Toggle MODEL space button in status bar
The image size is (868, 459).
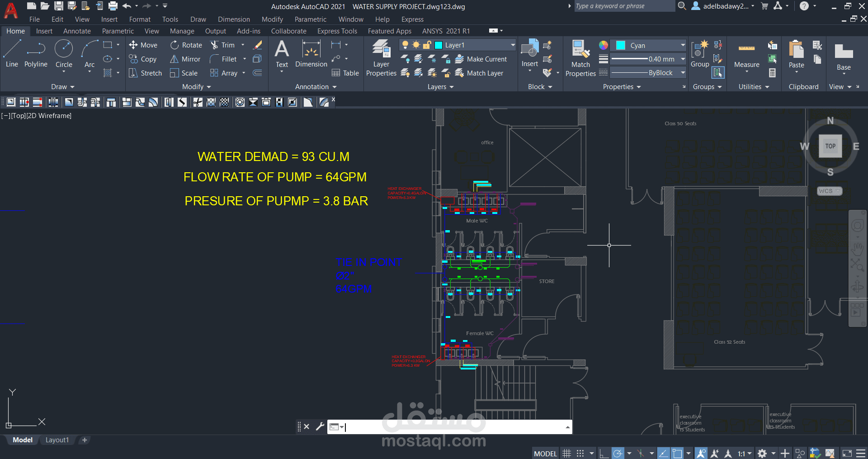point(546,454)
